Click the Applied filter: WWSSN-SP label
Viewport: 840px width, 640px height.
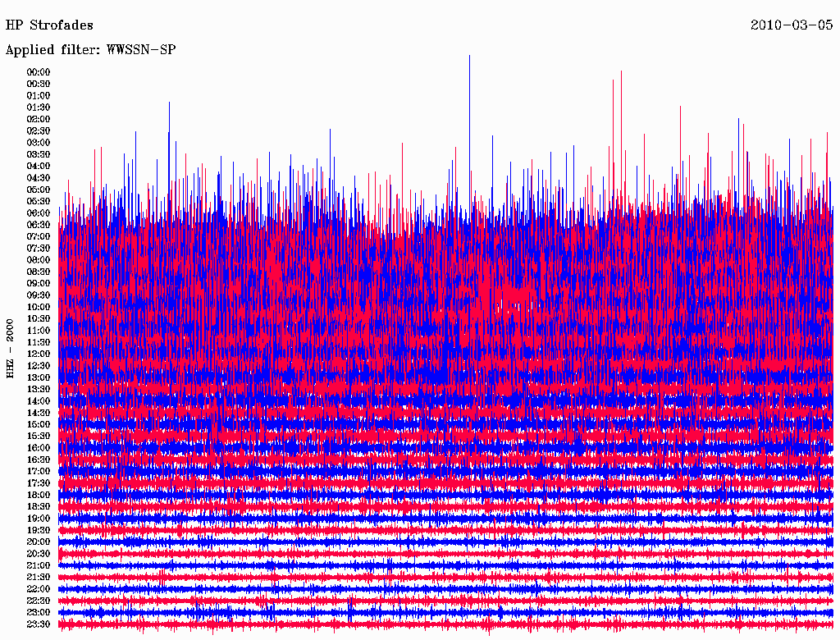click(90, 50)
